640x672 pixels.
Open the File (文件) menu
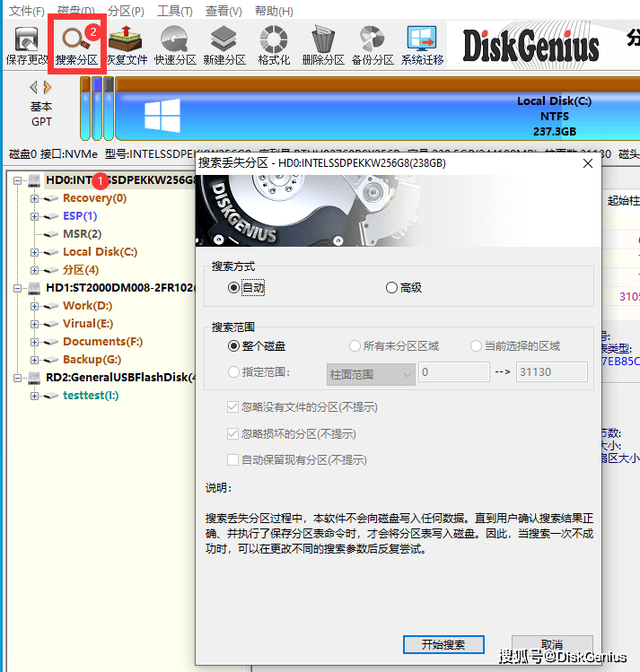(27, 11)
